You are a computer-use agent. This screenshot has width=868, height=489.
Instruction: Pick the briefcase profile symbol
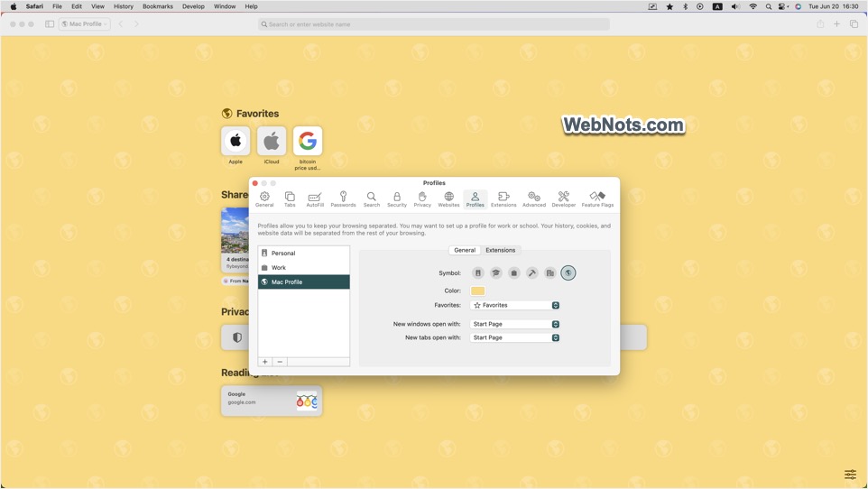click(514, 273)
